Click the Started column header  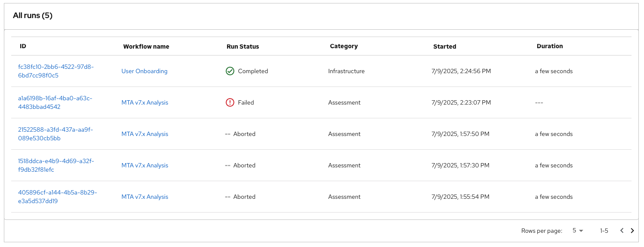tap(445, 46)
